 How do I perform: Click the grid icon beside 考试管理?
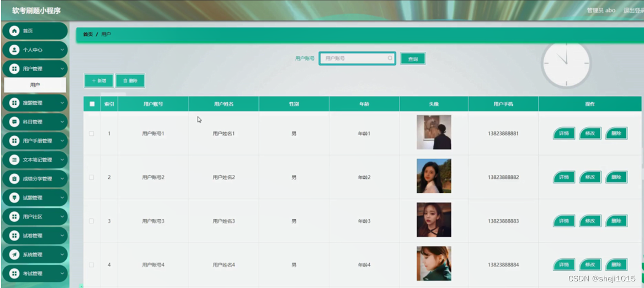coord(14,273)
